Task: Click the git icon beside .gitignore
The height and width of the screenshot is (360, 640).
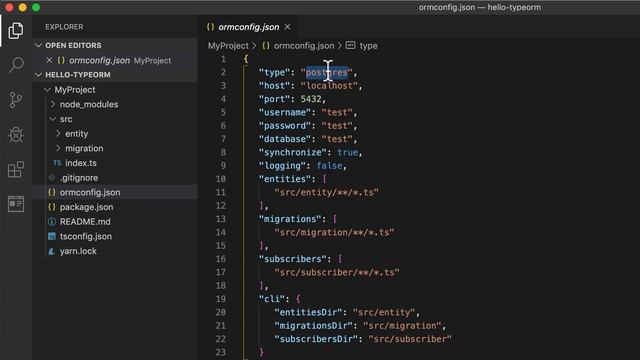Action: tap(52, 178)
